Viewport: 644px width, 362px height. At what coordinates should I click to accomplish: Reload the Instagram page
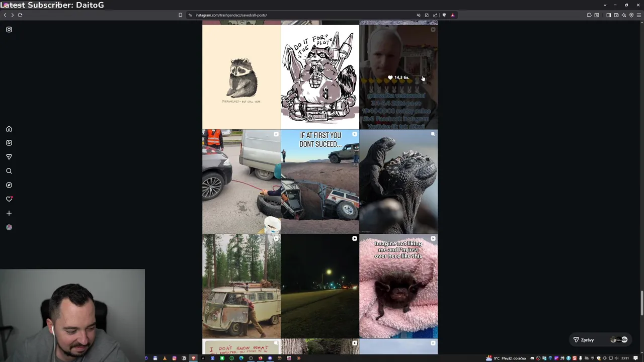(x=20, y=15)
